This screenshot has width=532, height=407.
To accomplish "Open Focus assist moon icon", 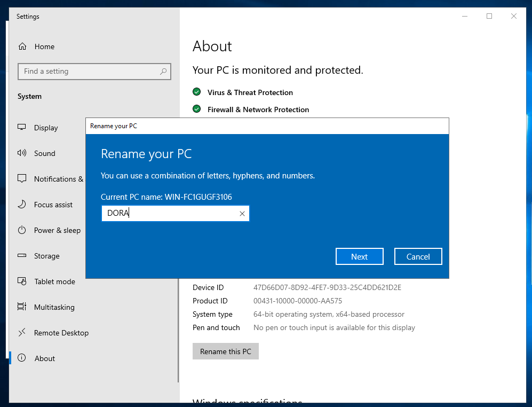I will 22,205.
